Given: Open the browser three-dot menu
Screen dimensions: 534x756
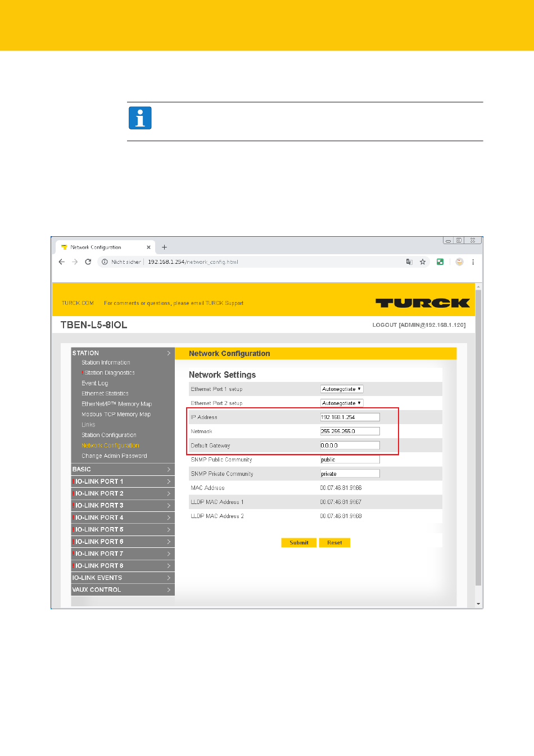Looking at the screenshot, I should [473, 262].
